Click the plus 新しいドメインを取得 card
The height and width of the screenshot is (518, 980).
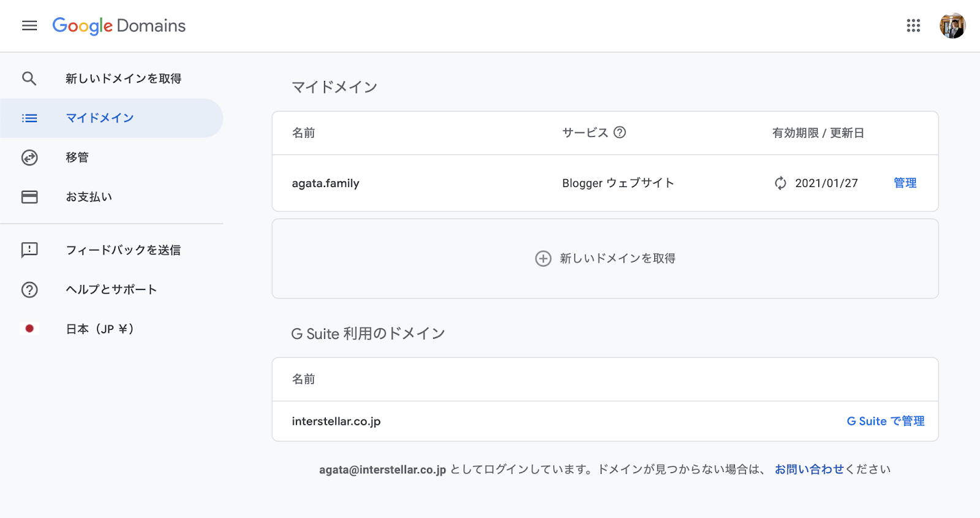coord(605,259)
